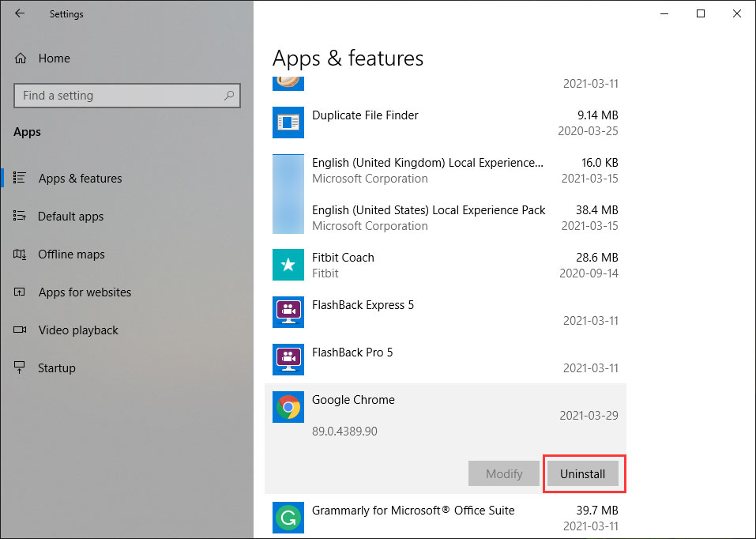Select FlashBack Pro 5 entry name

point(352,352)
